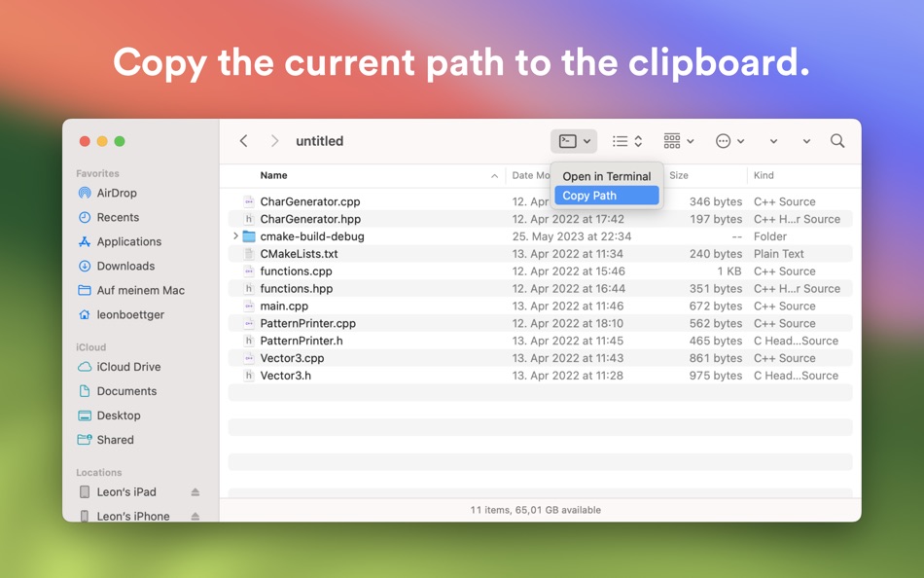
Task: Sort by the Kind column header
Action: point(764,175)
